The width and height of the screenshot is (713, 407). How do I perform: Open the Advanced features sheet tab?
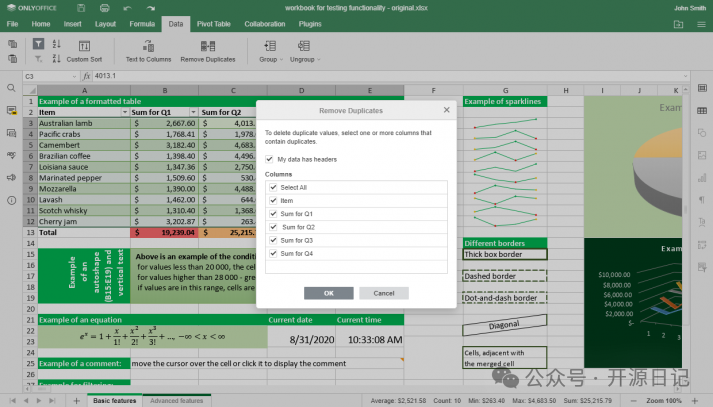pyautogui.click(x=175, y=400)
